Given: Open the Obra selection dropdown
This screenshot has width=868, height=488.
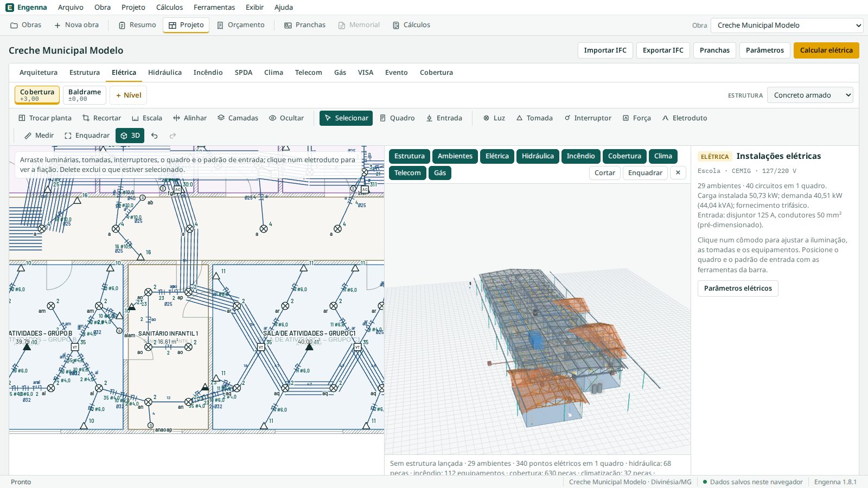Looking at the screenshot, I should 787,25.
